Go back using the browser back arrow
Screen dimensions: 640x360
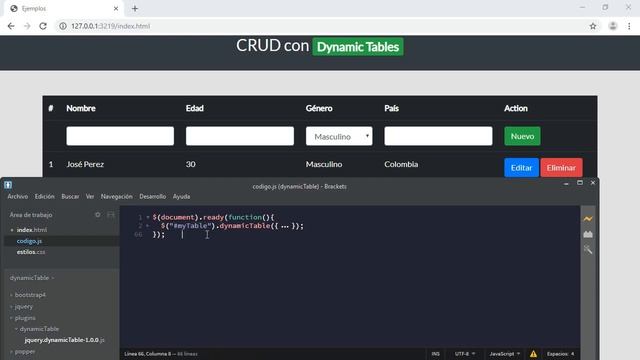click(x=11, y=26)
